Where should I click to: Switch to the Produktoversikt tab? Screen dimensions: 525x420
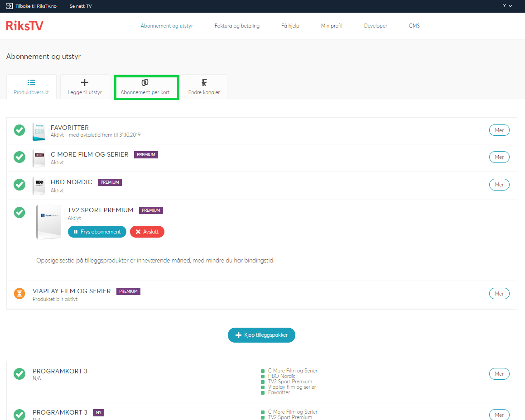click(x=31, y=87)
